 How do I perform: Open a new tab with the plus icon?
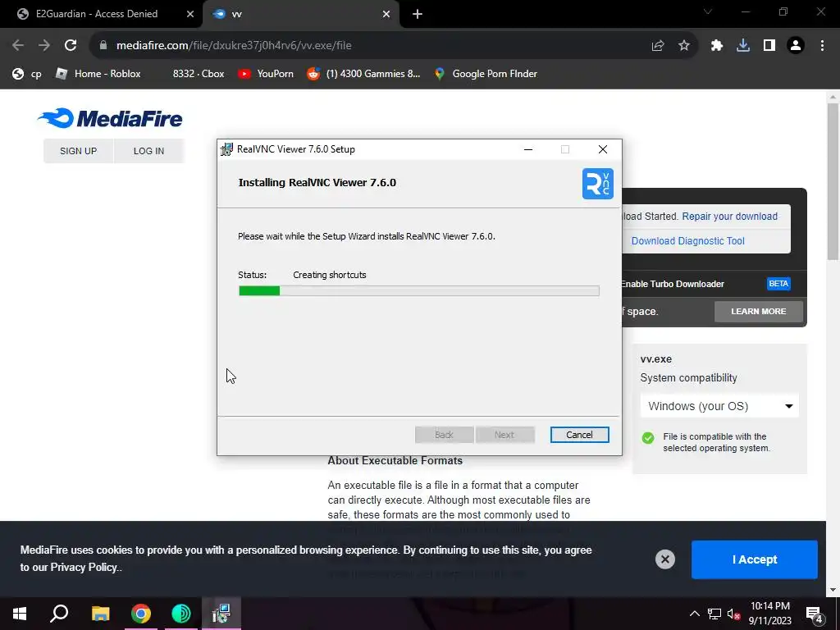(x=418, y=14)
